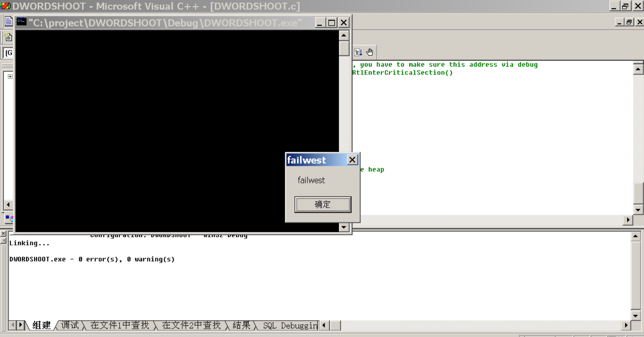Click the Visual C++ application icon in title bar
The height and width of the screenshot is (337, 644).
tap(6, 6)
